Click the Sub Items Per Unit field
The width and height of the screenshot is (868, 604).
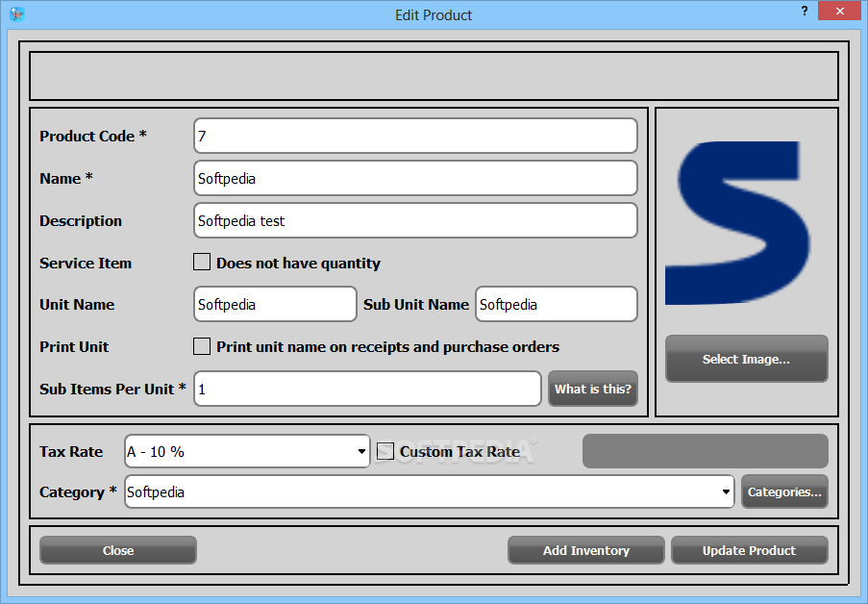(x=367, y=389)
